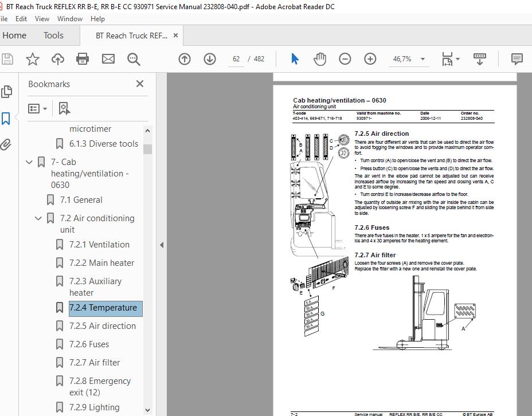Toggle the Bookmarks side panel icon
The width and height of the screenshot is (532, 416).
(x=6, y=118)
